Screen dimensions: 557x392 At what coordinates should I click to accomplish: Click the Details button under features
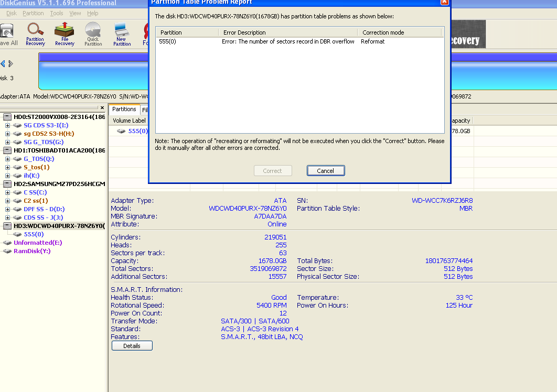(x=132, y=345)
